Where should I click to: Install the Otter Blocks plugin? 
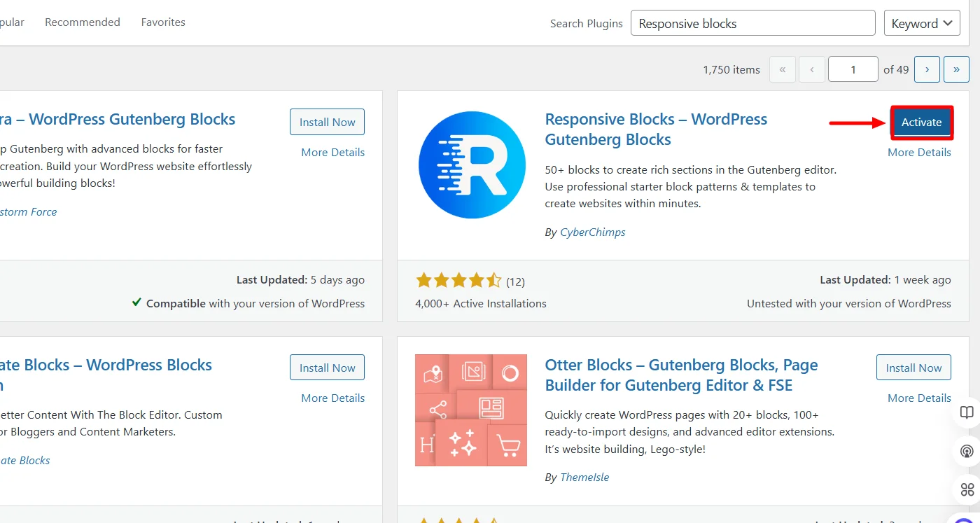913,368
